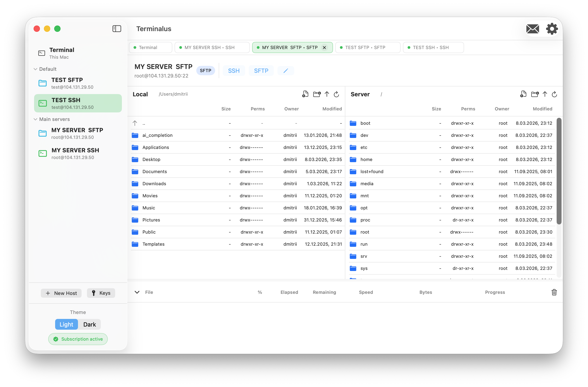Go up a directory in the Local panel
The image size is (588, 387).
[327, 94]
